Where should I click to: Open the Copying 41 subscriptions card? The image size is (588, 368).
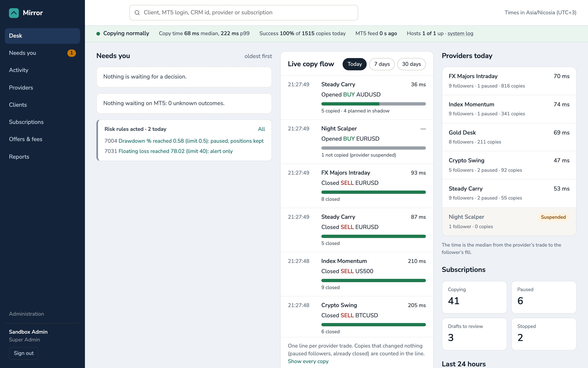(x=474, y=297)
